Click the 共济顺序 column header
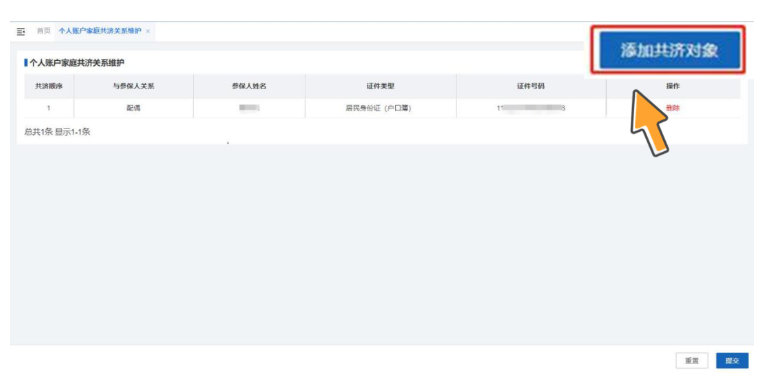 tap(49, 86)
